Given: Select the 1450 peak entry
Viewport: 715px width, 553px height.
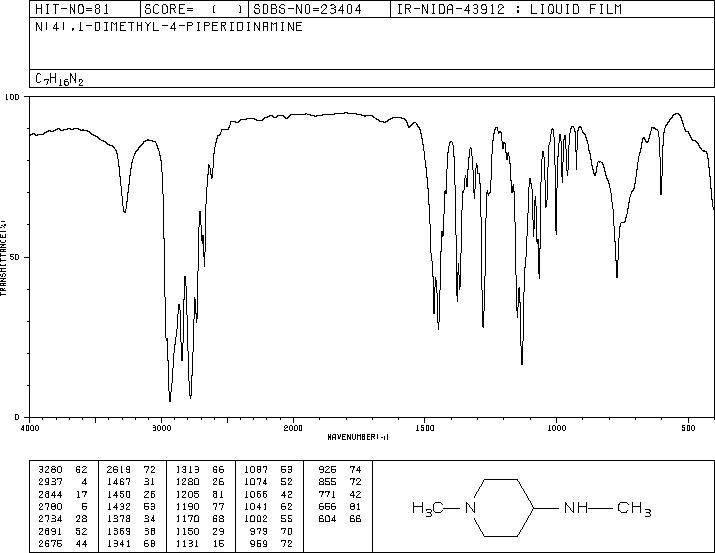Looking at the screenshot, I should click(x=131, y=494).
